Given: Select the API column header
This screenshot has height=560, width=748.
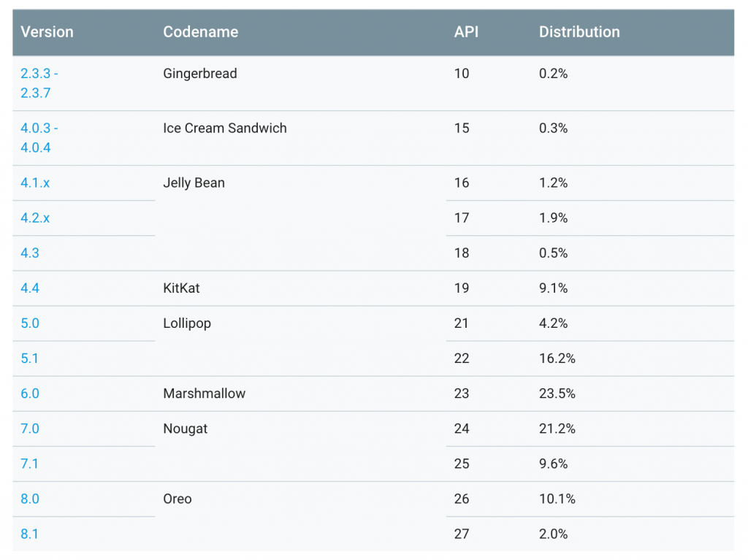Looking at the screenshot, I should [465, 32].
